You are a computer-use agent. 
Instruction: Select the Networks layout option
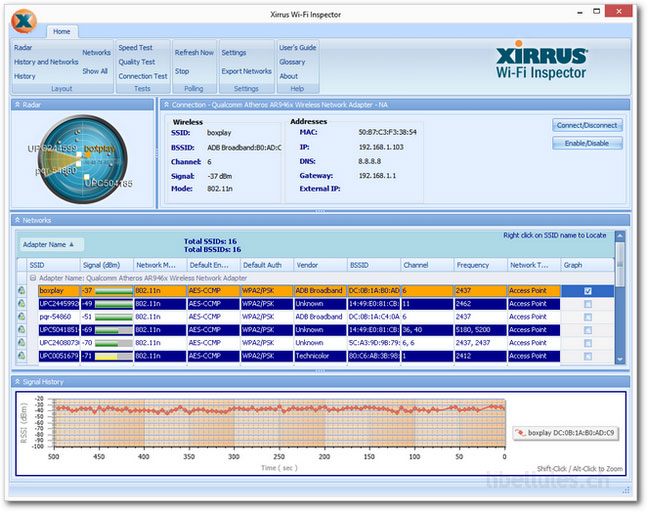(96, 52)
